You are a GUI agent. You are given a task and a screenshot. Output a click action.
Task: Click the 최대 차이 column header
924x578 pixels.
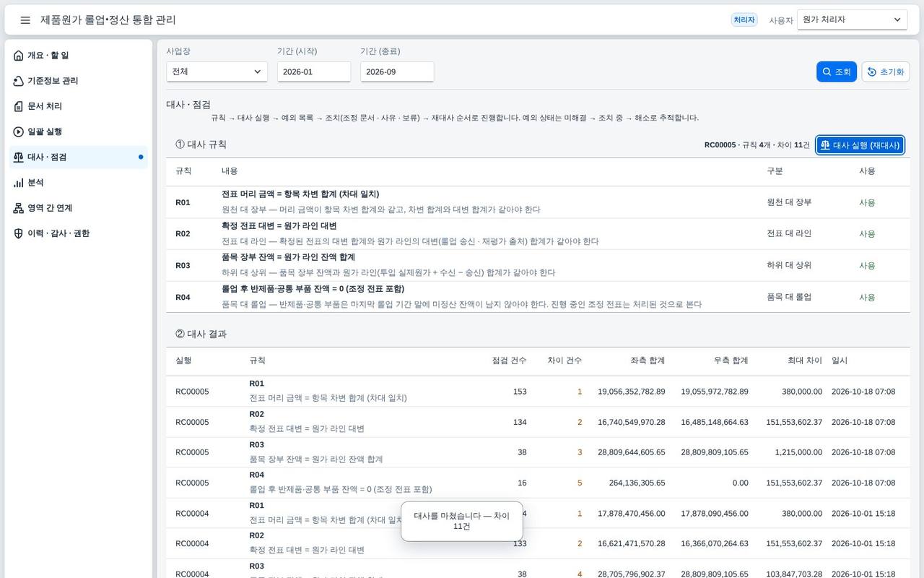(805, 361)
